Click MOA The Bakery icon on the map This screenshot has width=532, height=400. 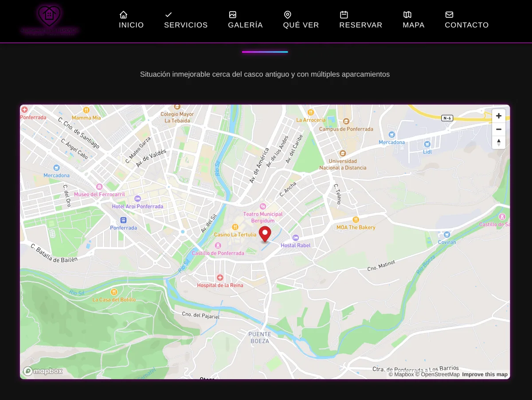click(x=356, y=219)
